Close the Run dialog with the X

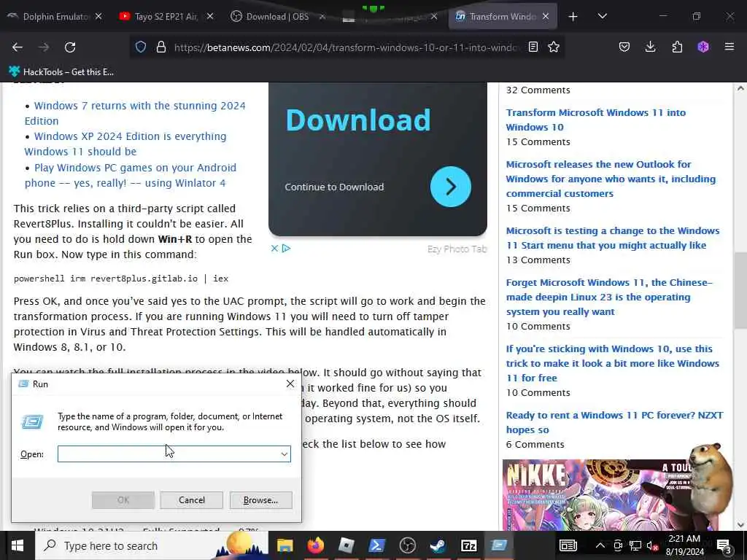coord(290,384)
